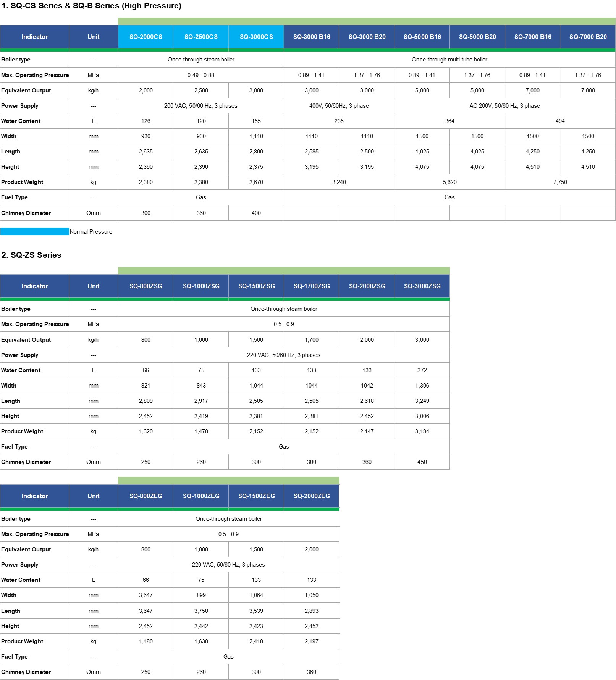Click the SQ-1700ZSG column header

311,286
